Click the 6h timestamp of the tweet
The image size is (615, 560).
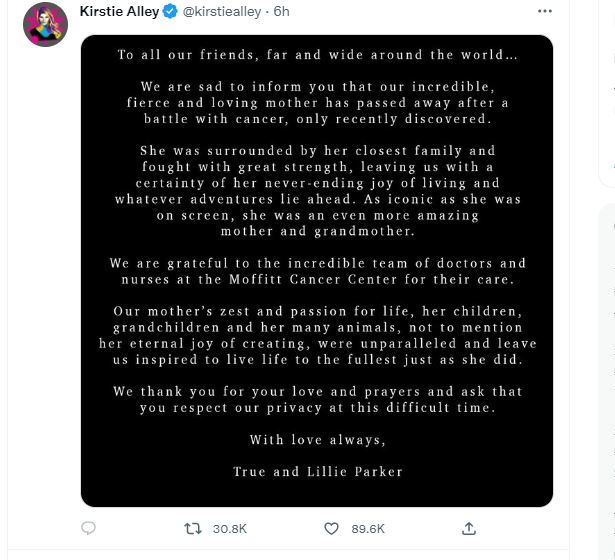pyautogui.click(x=281, y=13)
